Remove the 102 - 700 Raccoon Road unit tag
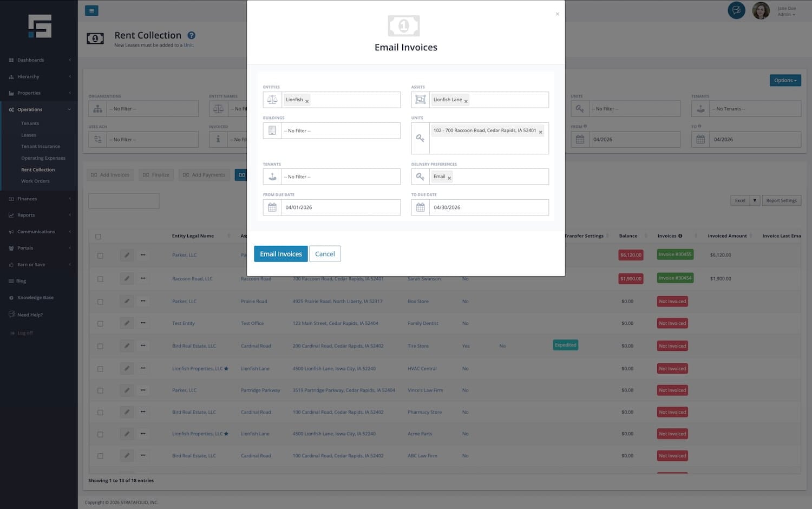 point(540,132)
